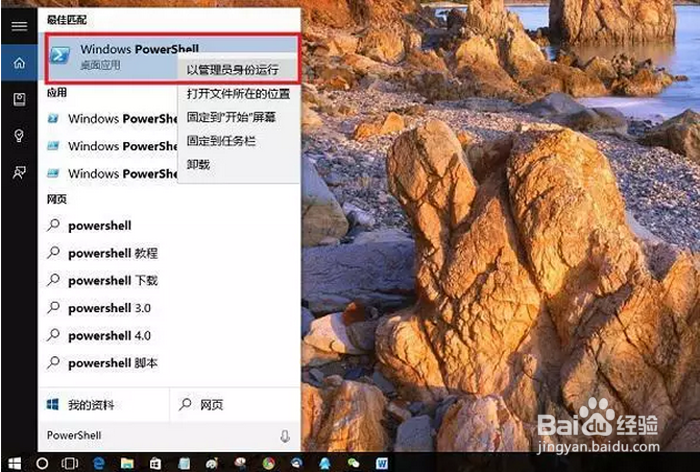This screenshot has width=700, height=472.
Task: Open the Reminders lightbulb icon
Action: pos(19,136)
